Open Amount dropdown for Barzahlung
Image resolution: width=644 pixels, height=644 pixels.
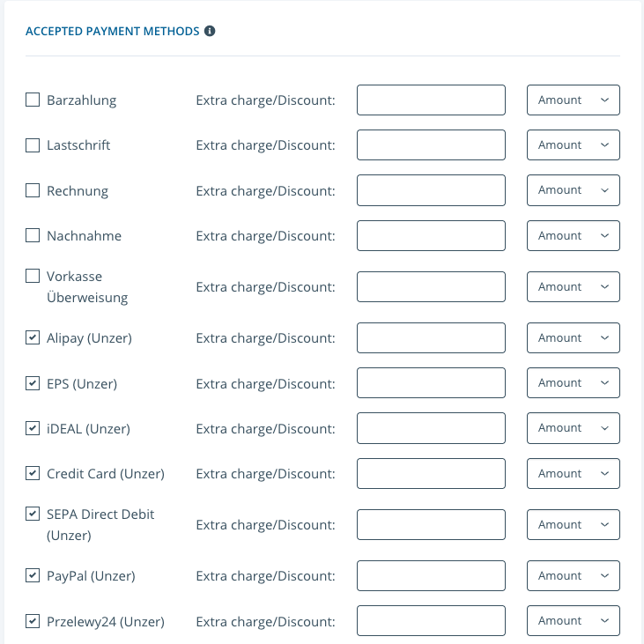pyautogui.click(x=573, y=100)
